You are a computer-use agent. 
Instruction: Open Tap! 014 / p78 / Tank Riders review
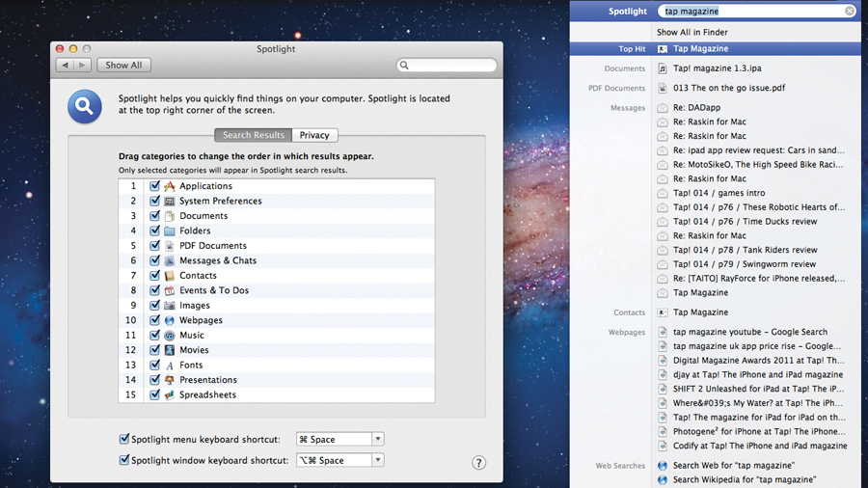746,250
